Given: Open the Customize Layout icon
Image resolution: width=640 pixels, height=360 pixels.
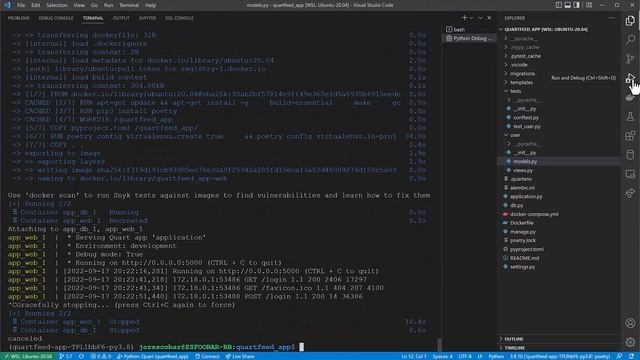Looking at the screenshot, I should (589, 5).
